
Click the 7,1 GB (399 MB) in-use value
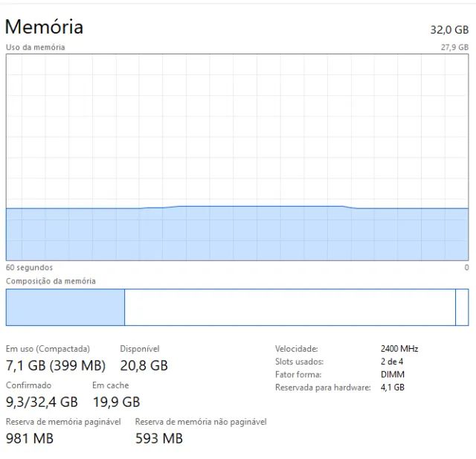pyautogui.click(x=56, y=365)
